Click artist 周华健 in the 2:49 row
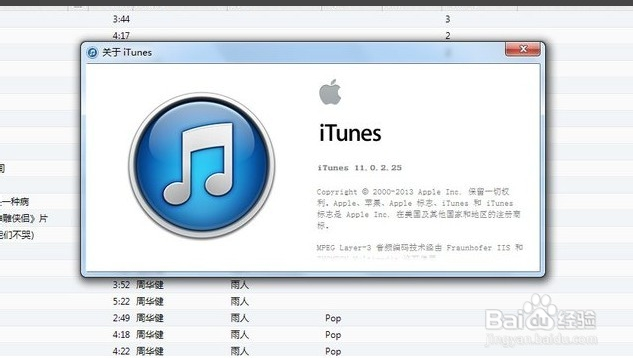This screenshot has height=361, width=633. pos(150,318)
